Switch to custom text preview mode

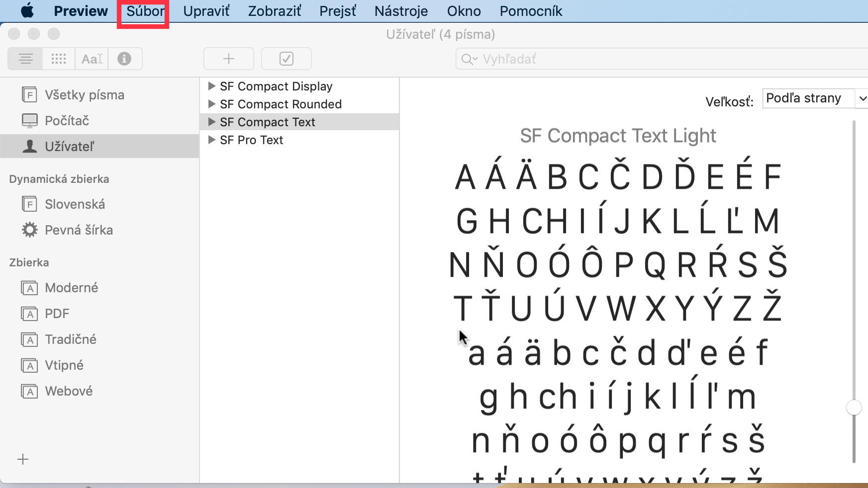tap(92, 59)
